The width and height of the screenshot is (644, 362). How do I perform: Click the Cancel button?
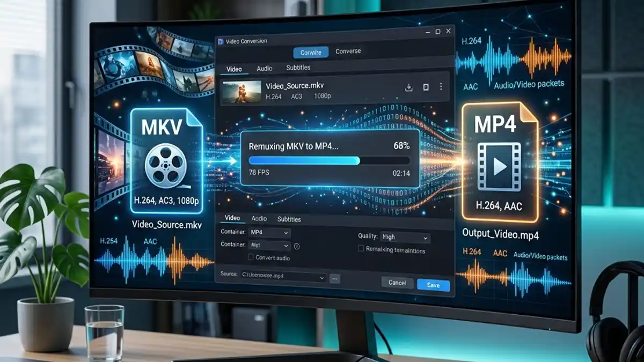point(397,283)
